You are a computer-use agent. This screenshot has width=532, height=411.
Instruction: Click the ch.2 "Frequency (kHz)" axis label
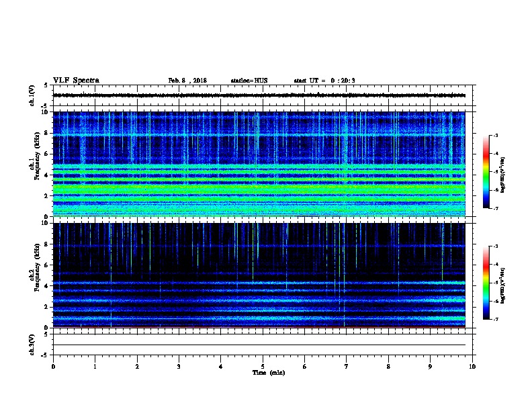pyautogui.click(x=37, y=267)
